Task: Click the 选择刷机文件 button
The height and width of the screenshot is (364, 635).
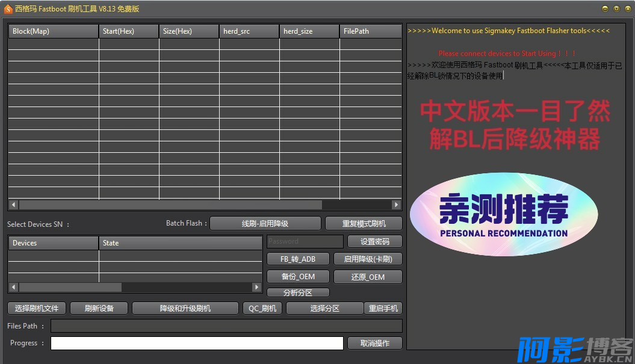Action: (37, 308)
